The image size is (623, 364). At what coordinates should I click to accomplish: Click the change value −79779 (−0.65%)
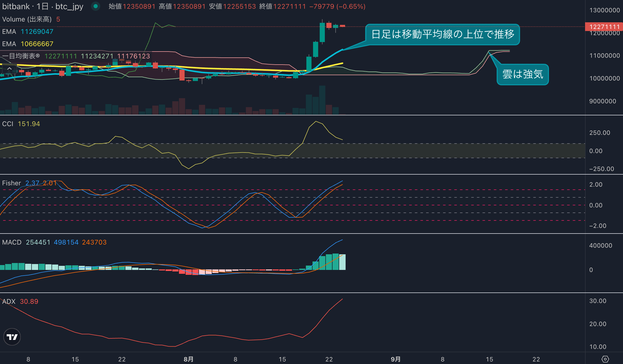click(337, 6)
